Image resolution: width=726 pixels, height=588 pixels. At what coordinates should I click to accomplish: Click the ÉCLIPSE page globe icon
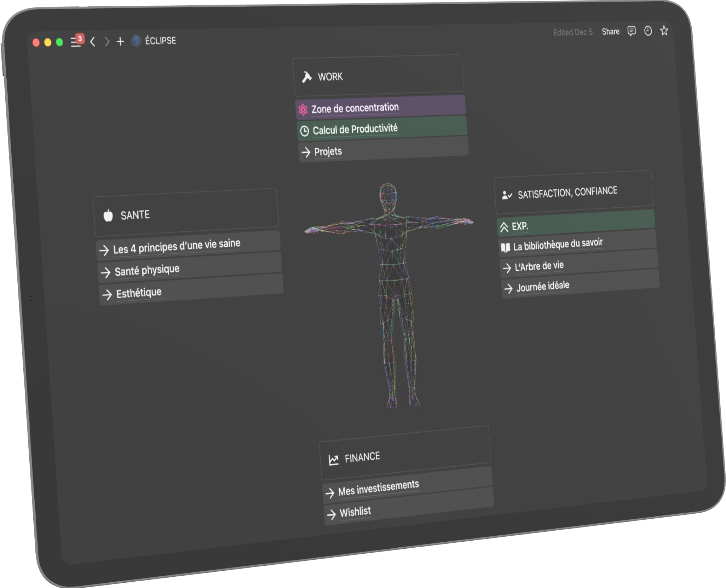coord(136,41)
